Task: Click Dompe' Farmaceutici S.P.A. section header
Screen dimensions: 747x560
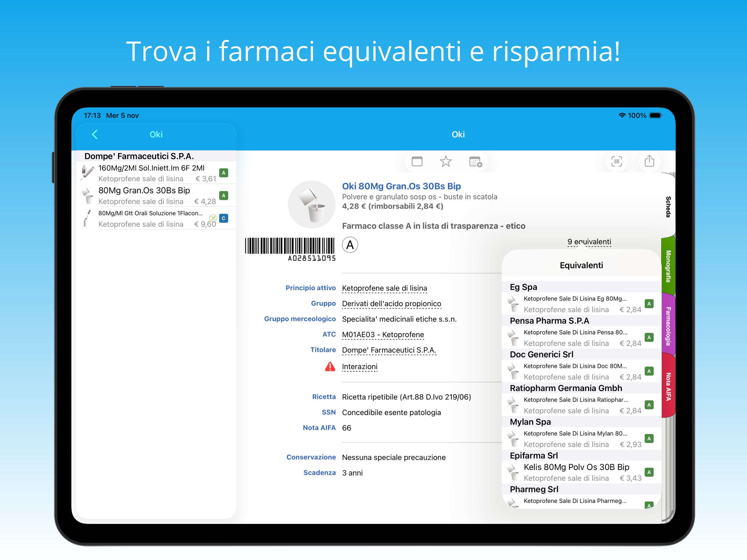Action: click(156, 156)
